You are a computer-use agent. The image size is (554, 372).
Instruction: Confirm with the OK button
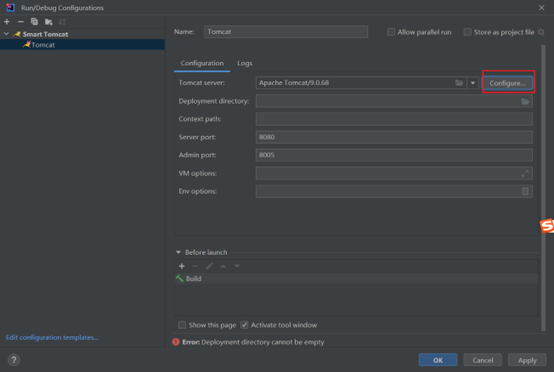click(438, 360)
